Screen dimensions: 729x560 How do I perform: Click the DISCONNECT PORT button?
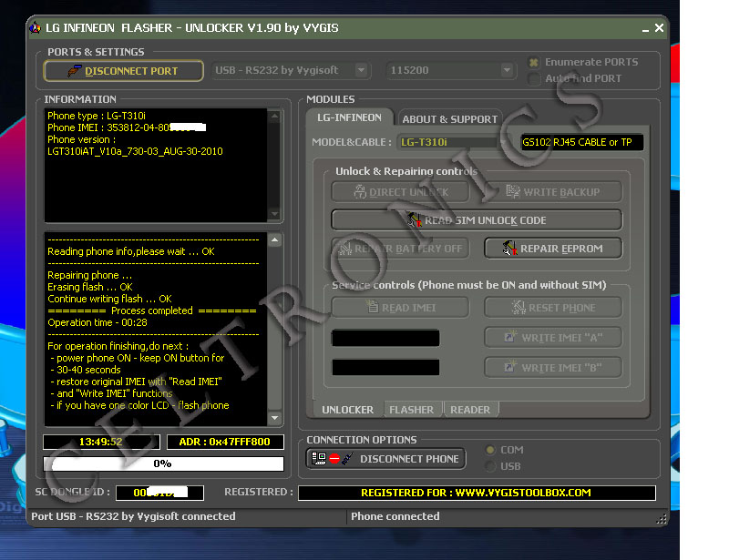click(x=124, y=71)
